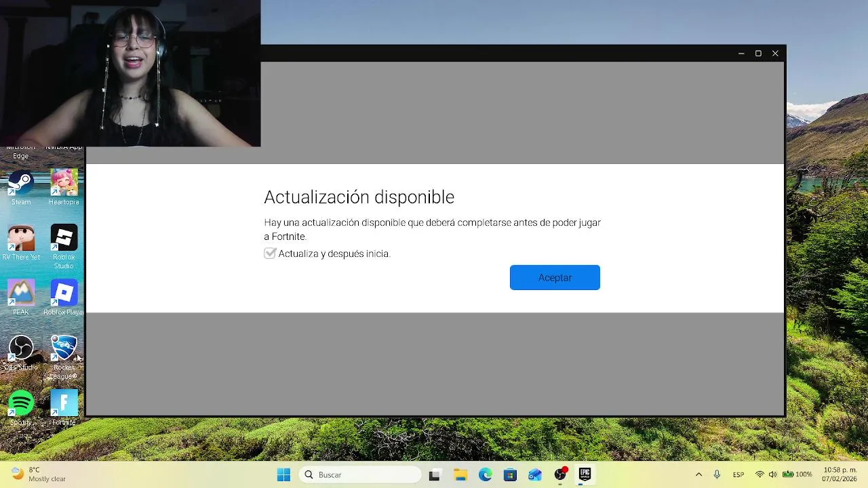Open File Explorer from the taskbar
Viewport: 868px width, 488px height.
pos(460,474)
